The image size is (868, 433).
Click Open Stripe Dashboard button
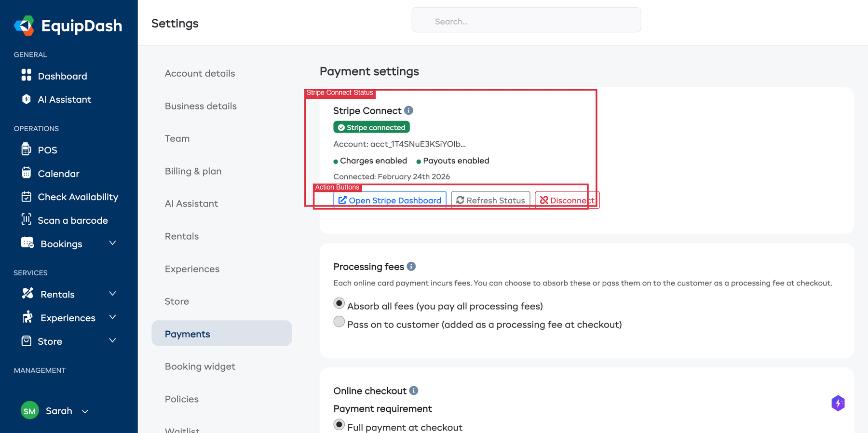(x=390, y=200)
